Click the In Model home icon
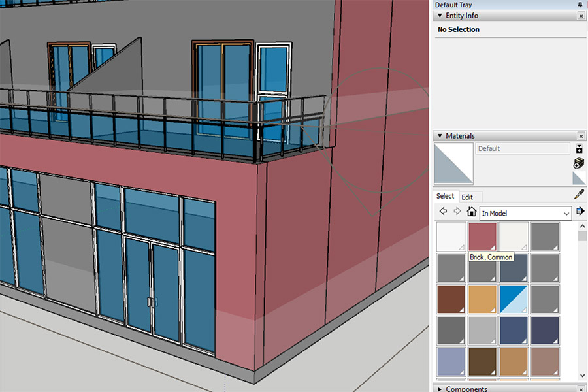The width and height of the screenshot is (588, 392). tap(471, 211)
